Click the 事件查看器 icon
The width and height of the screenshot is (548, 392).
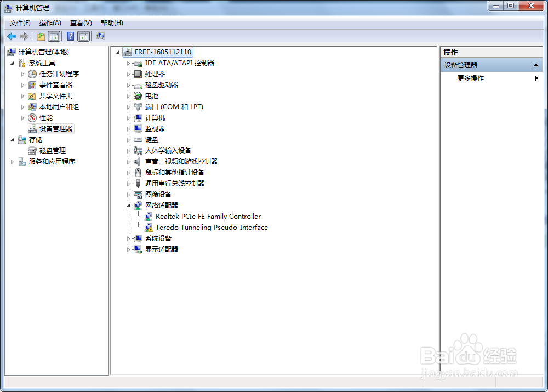[32, 85]
